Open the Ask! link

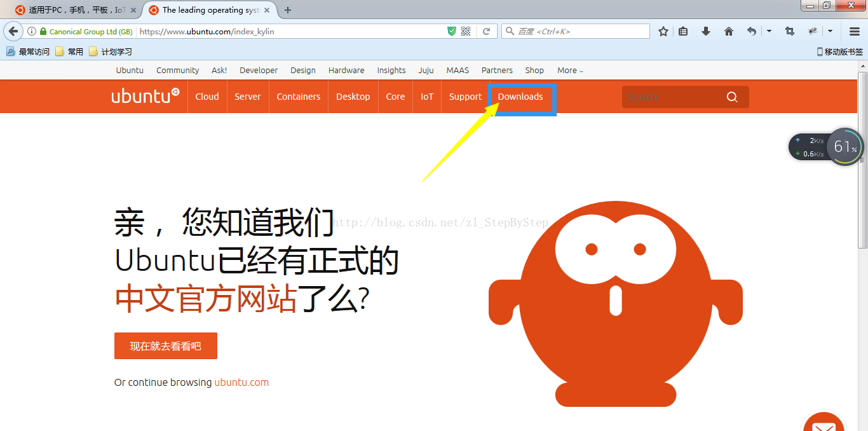pos(219,70)
